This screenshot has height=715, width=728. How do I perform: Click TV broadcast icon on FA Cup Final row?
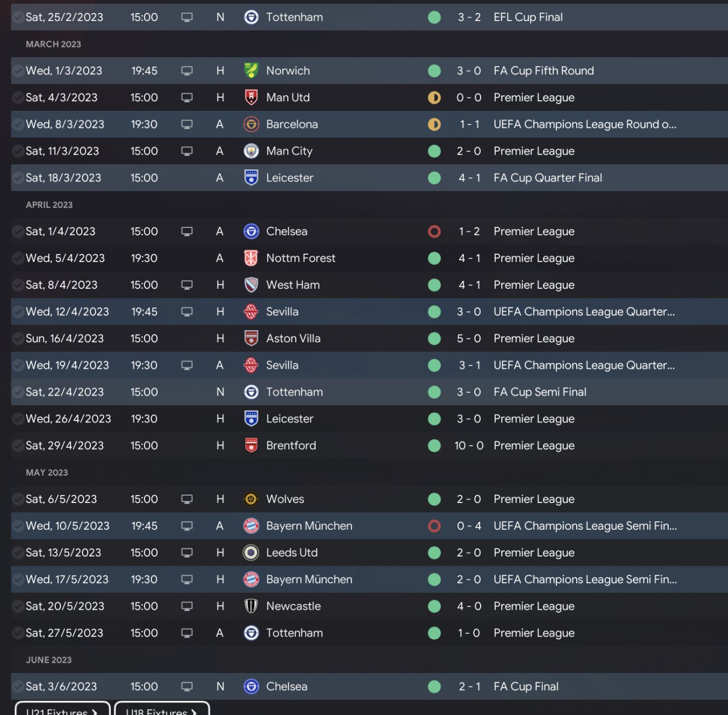coord(187,687)
